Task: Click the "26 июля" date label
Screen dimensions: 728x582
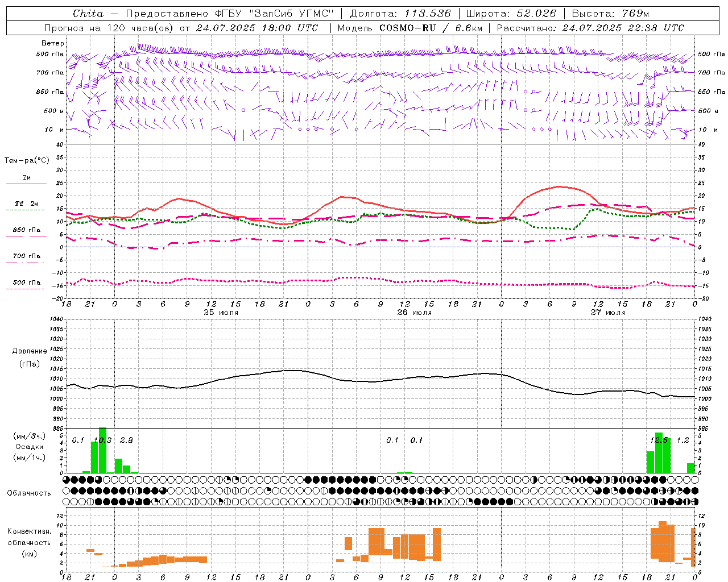Action: click(x=415, y=313)
